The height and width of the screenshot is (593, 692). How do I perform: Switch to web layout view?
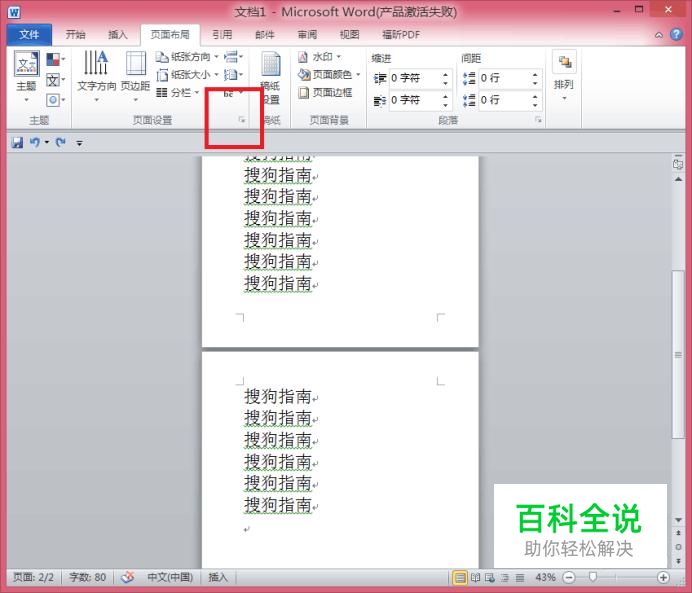[x=490, y=577]
